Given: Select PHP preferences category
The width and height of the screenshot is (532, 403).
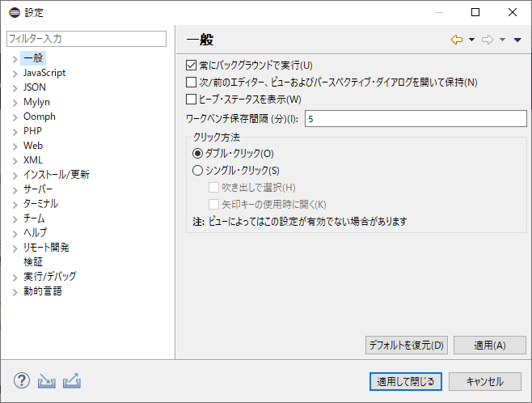Looking at the screenshot, I should click(32, 131).
